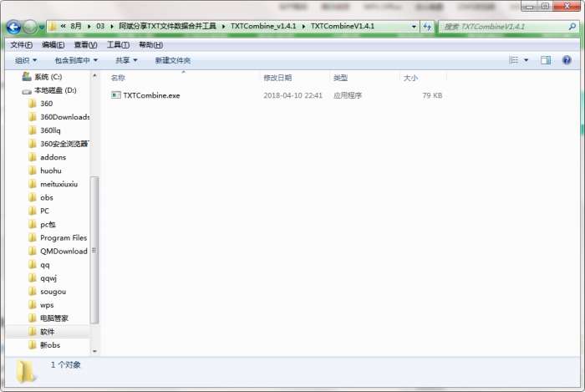585x392 pixels.
Task: Go back with the Back arrow button
Action: [x=14, y=27]
